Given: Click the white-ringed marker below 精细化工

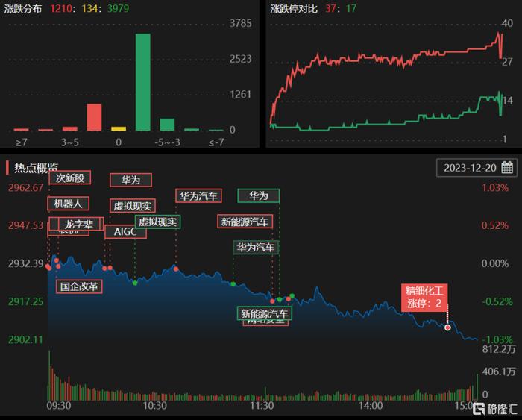Looking at the screenshot, I should coord(447,327).
